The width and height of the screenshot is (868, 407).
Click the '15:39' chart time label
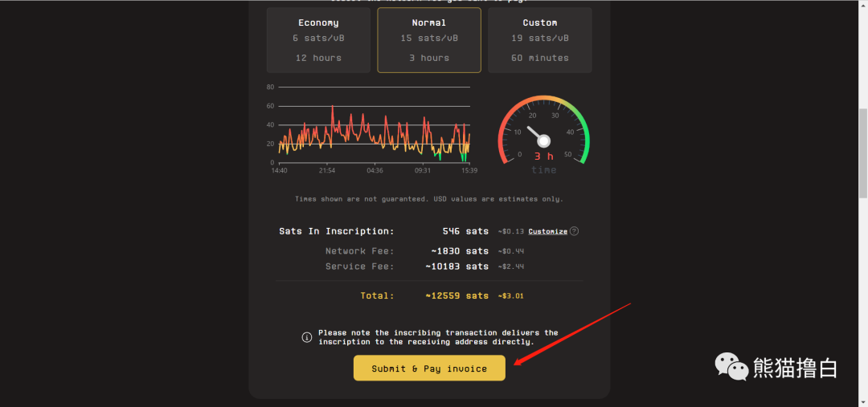(x=469, y=170)
